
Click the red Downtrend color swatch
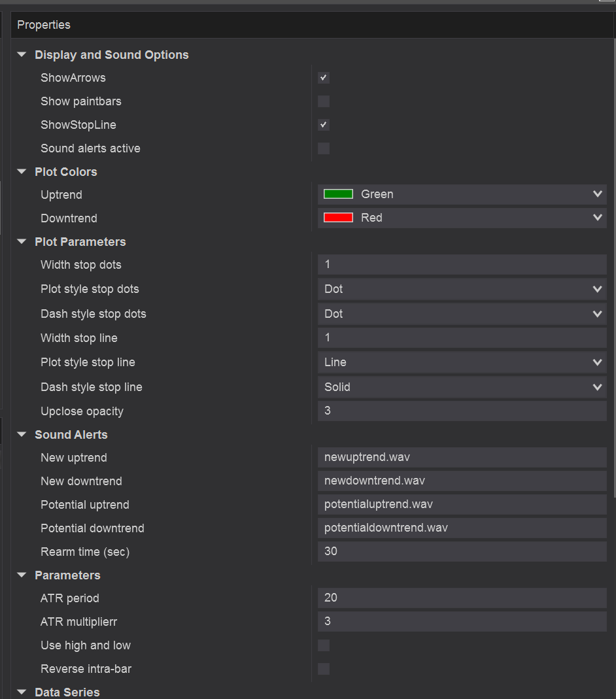coord(338,218)
